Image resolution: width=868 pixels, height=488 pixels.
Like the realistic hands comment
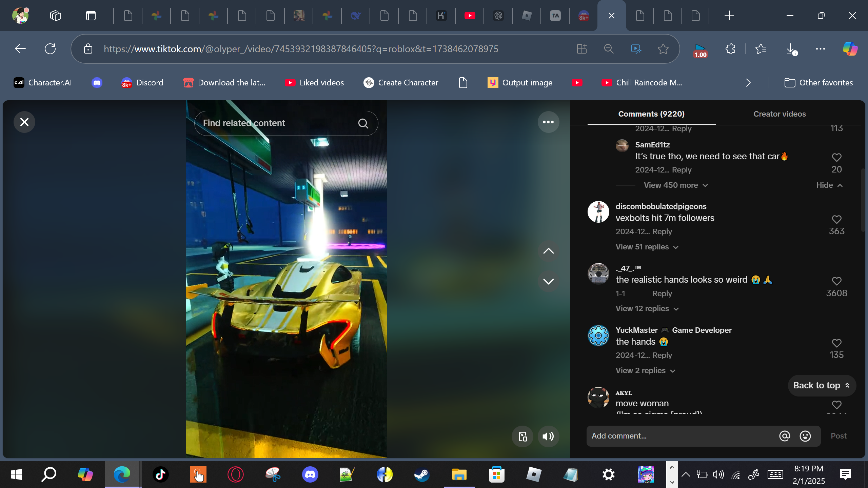coord(836,281)
